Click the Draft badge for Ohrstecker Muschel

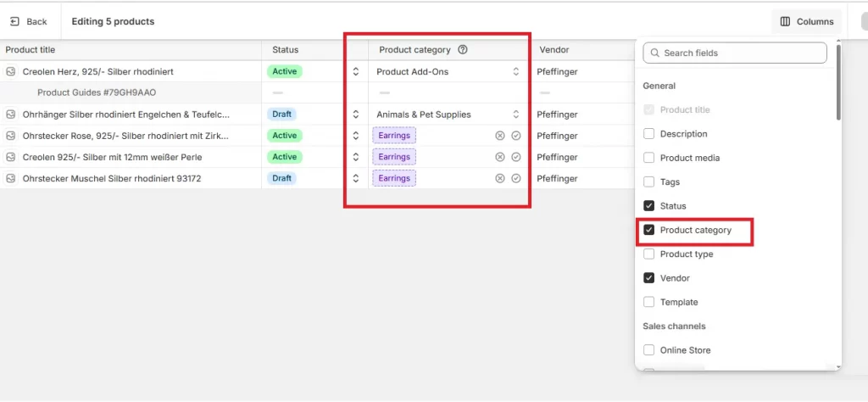coord(281,178)
